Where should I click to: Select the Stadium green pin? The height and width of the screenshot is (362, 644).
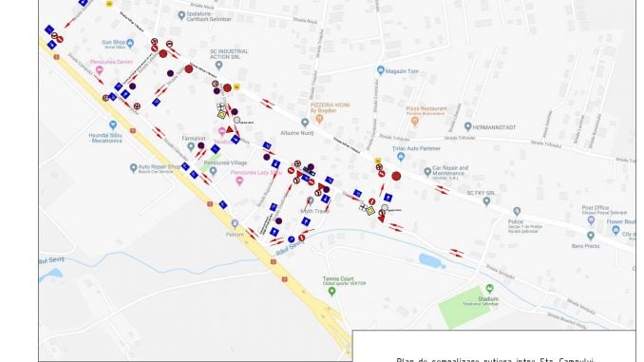pos(489,289)
